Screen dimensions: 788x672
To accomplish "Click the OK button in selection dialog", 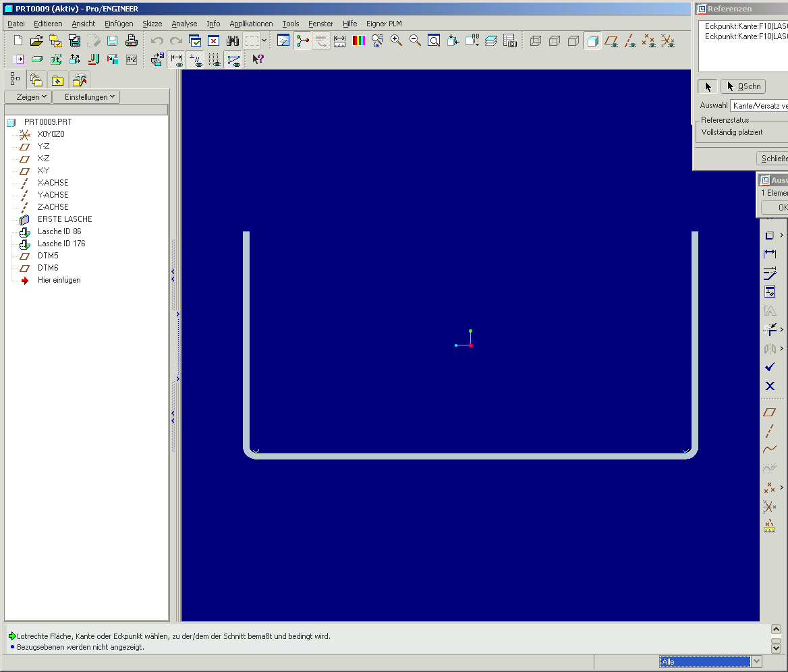I will point(775,207).
